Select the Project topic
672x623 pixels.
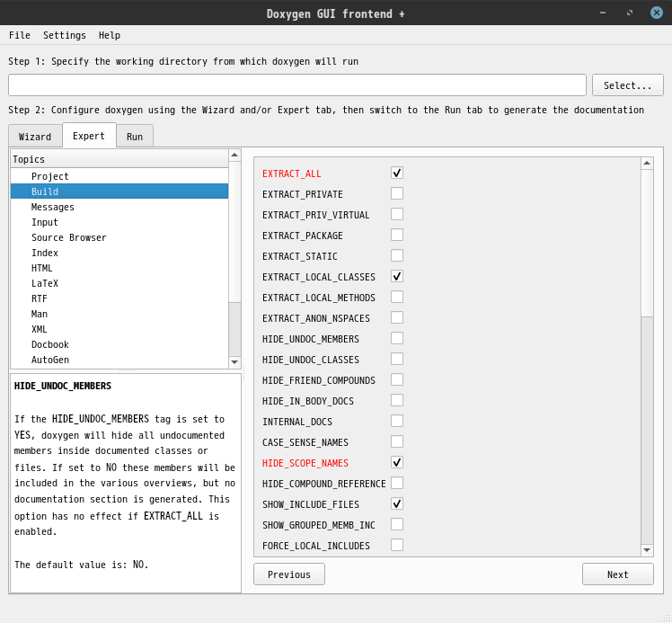pyautogui.click(x=119, y=176)
